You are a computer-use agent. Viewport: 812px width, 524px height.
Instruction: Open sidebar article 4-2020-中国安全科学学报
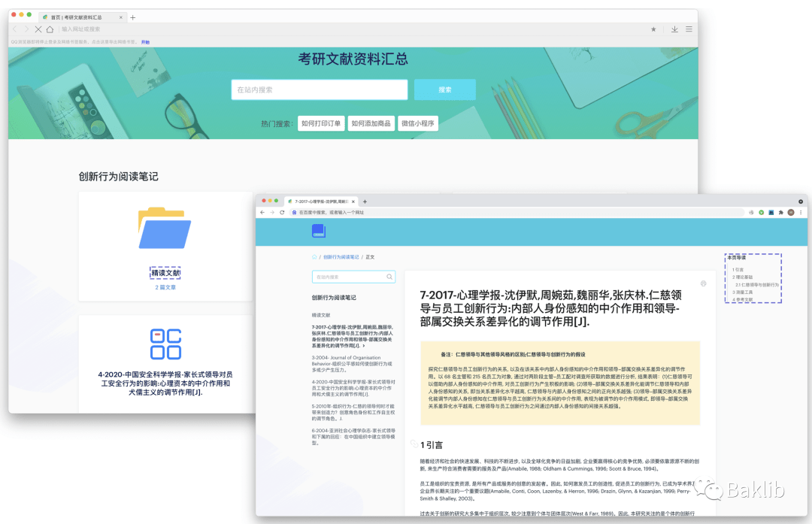[353, 388]
